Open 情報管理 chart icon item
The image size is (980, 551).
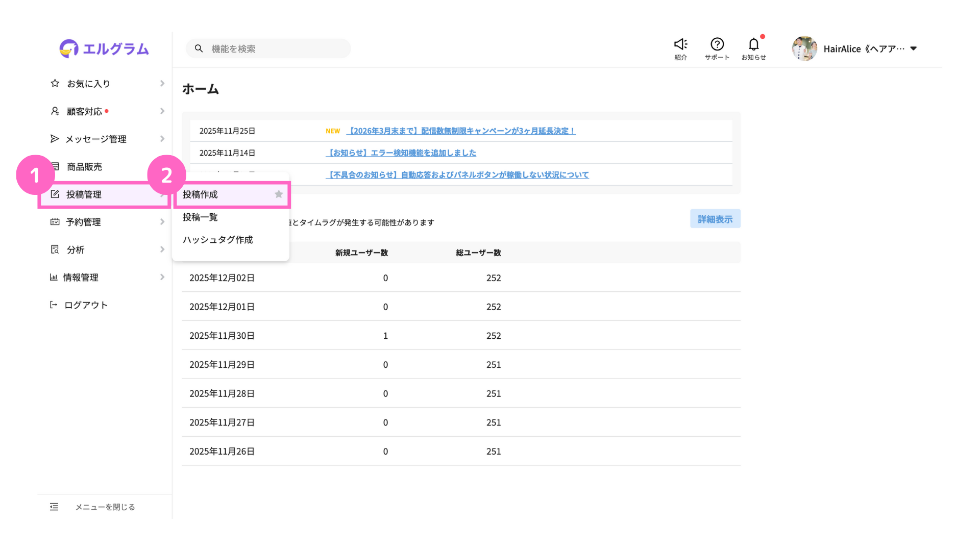tap(54, 278)
